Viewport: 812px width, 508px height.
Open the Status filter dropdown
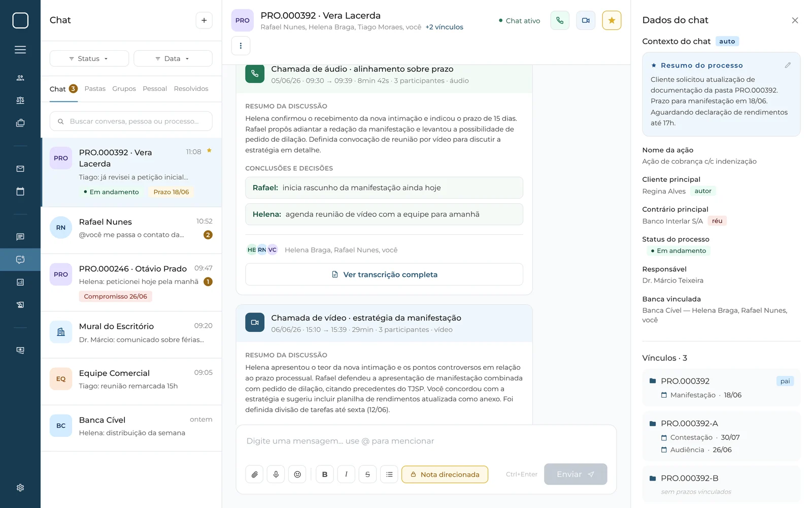tap(89, 58)
